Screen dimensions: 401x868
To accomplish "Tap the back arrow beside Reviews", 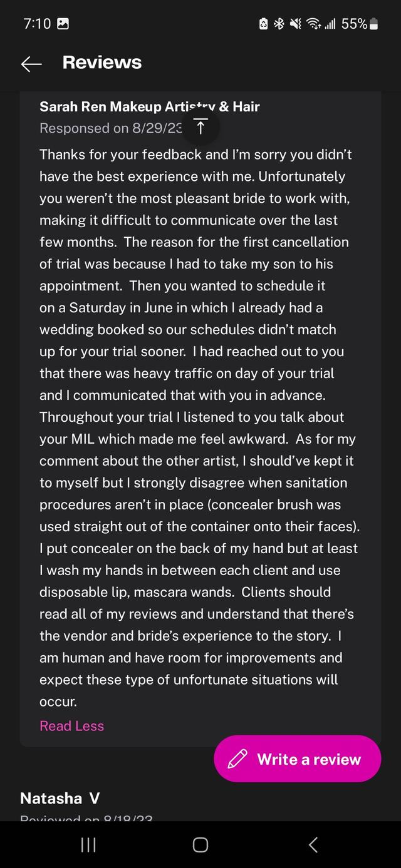I will (x=31, y=63).
